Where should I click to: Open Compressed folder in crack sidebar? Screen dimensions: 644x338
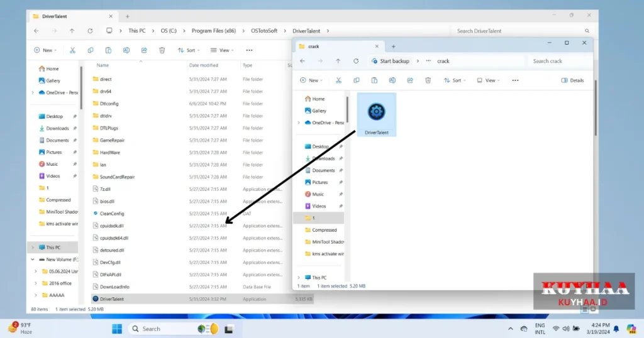(x=324, y=230)
